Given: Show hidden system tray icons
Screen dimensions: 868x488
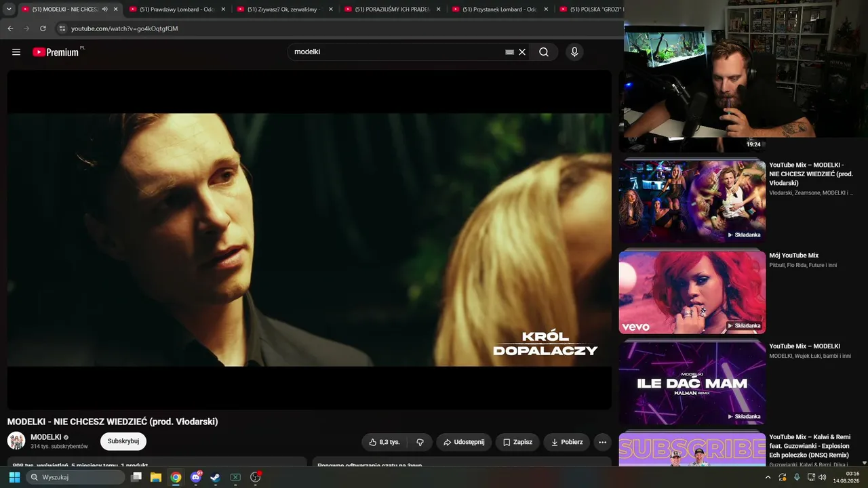Looking at the screenshot, I should pyautogui.click(x=768, y=477).
